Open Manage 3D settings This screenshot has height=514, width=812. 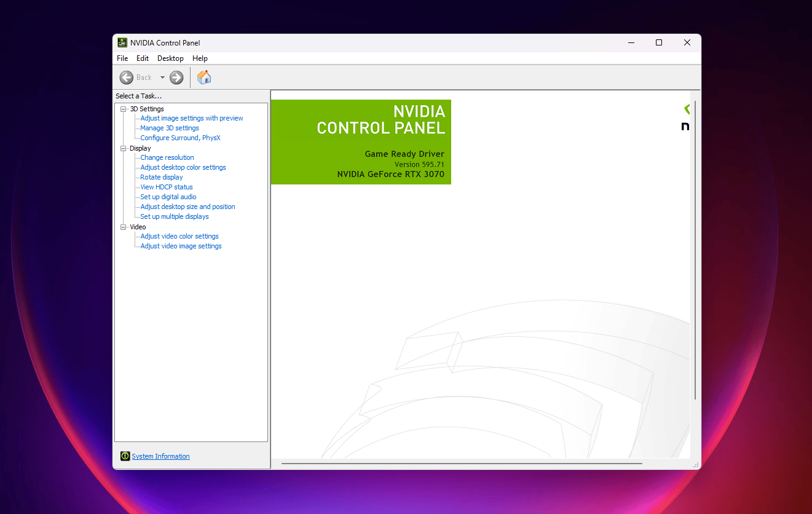(170, 128)
